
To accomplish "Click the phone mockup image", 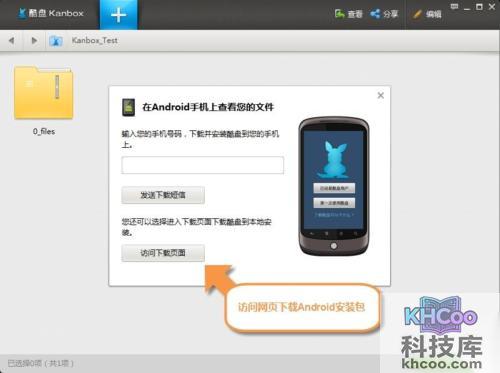I will (x=334, y=186).
